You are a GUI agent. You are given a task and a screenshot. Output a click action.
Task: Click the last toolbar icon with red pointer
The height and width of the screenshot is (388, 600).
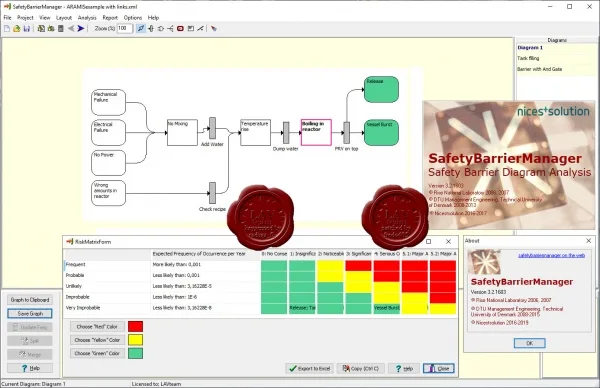[214, 29]
